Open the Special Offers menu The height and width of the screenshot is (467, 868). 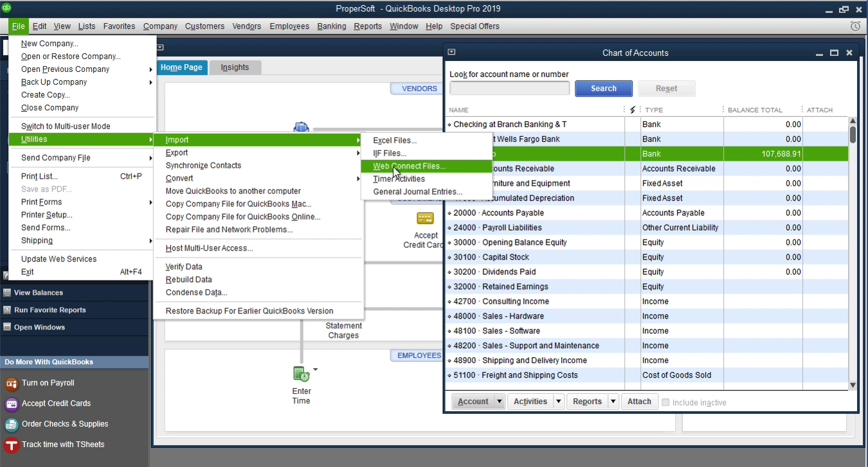click(x=475, y=26)
